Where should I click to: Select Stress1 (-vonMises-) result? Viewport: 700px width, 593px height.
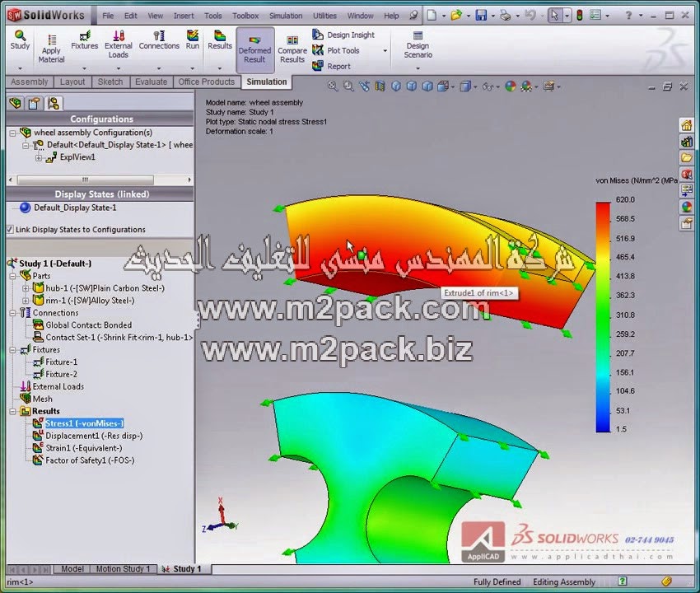click(84, 423)
